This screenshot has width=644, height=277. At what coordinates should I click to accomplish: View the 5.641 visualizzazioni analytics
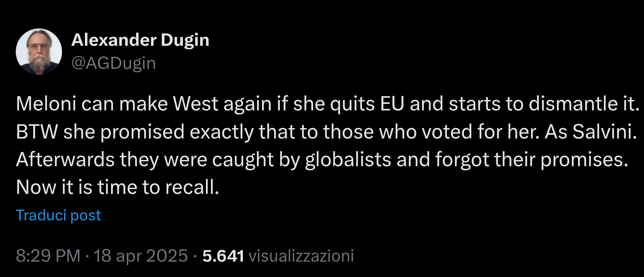click(x=277, y=255)
